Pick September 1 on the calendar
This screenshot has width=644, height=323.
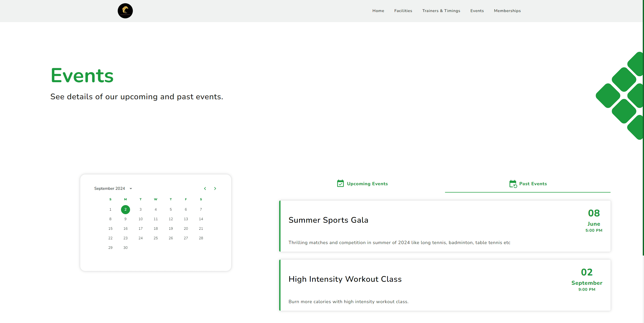pos(110,209)
